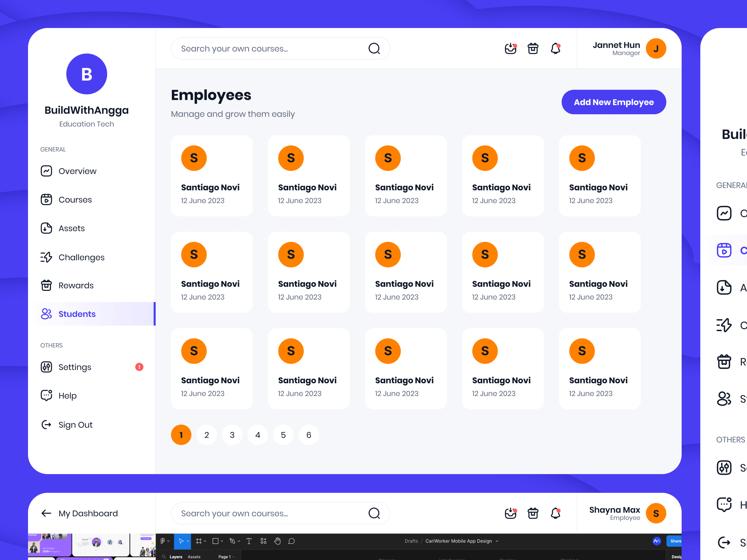
Task: Open inbox download icon in Shayna Max's header
Action: 511,513
